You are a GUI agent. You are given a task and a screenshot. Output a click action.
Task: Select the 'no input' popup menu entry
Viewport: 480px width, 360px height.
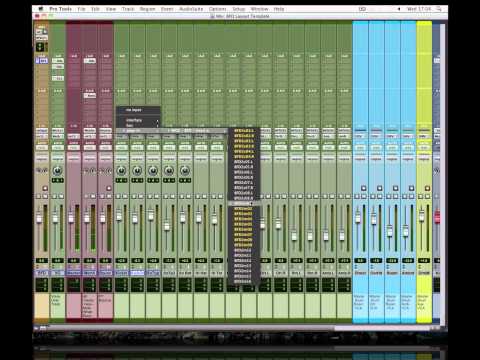tap(138, 110)
